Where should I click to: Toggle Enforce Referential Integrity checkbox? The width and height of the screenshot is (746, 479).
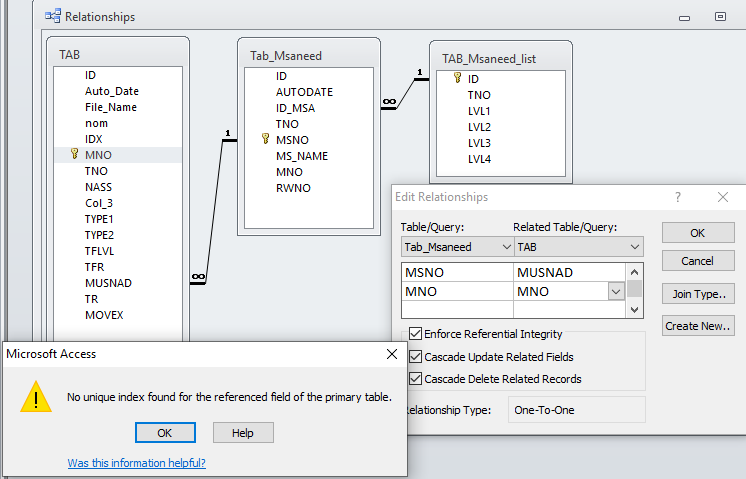415,333
